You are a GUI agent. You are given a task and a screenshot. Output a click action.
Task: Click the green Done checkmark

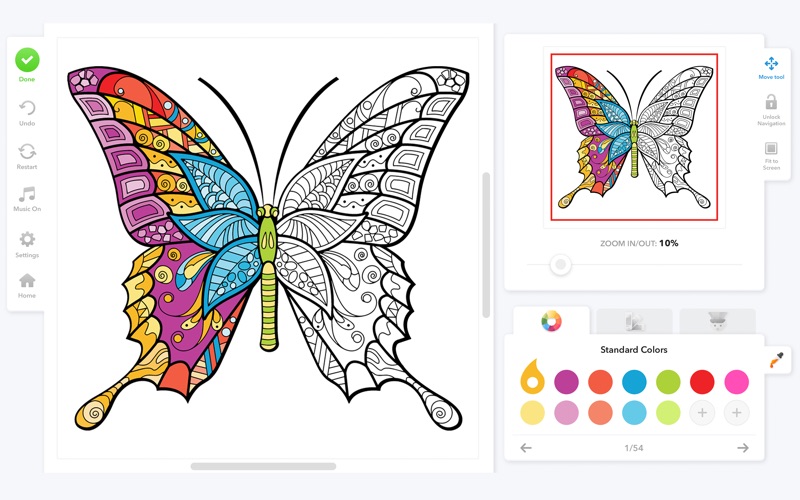[27, 60]
